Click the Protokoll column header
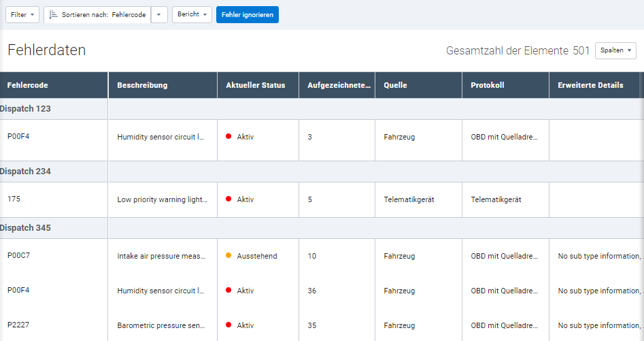This screenshot has width=644, height=341. coord(488,85)
